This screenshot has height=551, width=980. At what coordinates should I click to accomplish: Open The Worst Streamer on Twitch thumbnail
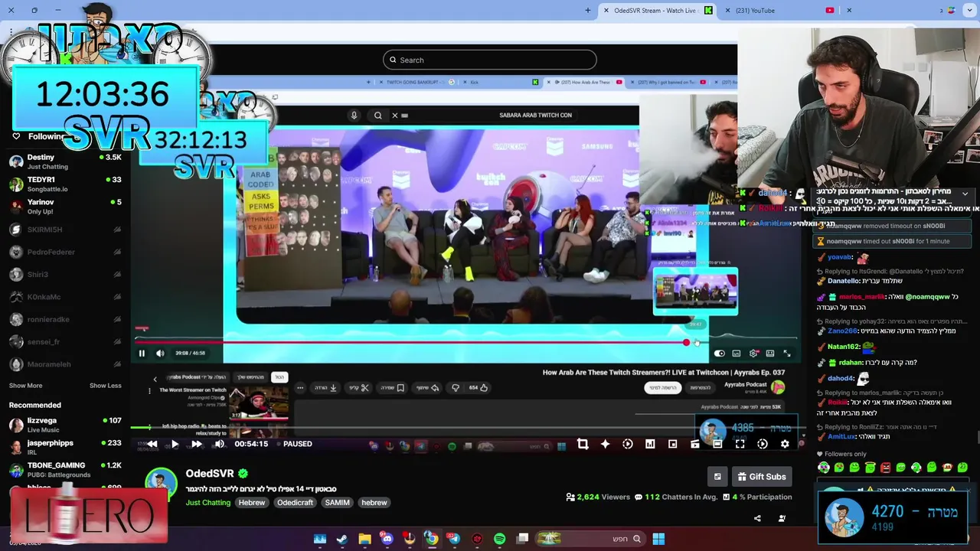click(x=259, y=404)
